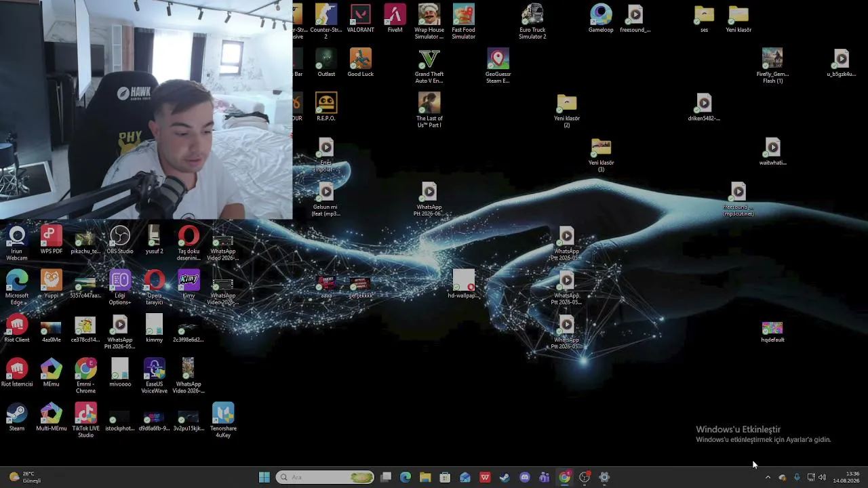Open File Explorer from the taskbar
This screenshot has height=488, width=868.
(425, 477)
